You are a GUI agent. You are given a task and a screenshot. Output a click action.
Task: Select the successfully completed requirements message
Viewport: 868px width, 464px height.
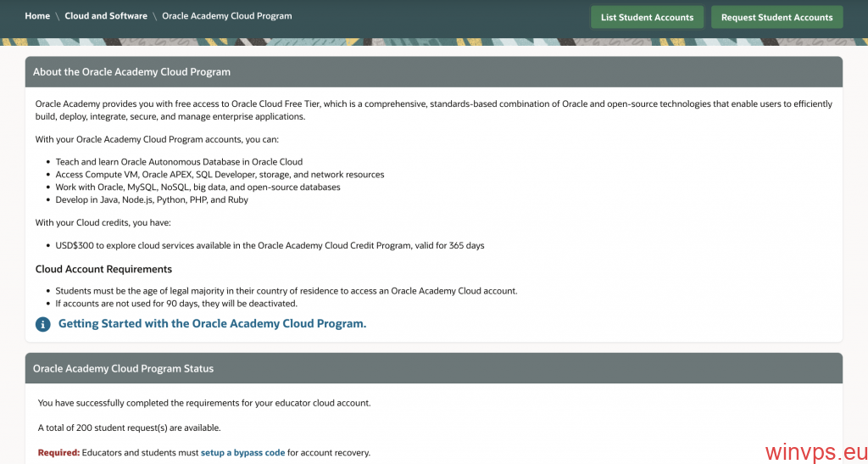pyautogui.click(x=204, y=403)
